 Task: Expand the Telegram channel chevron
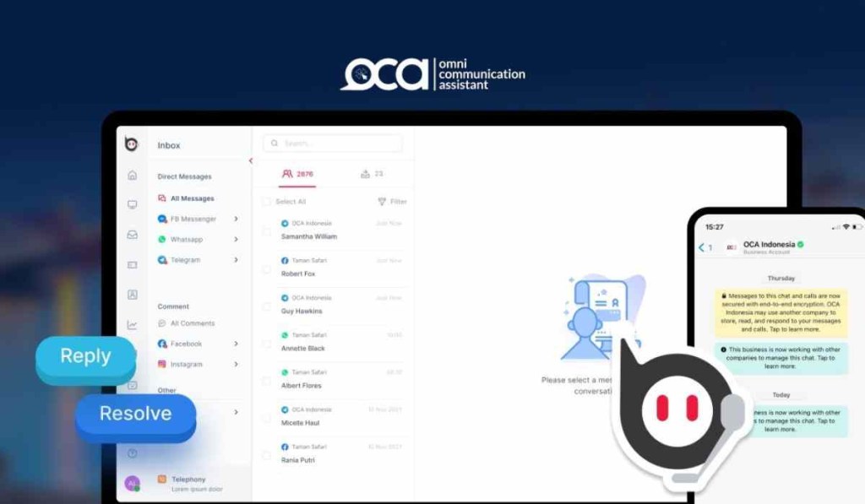point(237,259)
